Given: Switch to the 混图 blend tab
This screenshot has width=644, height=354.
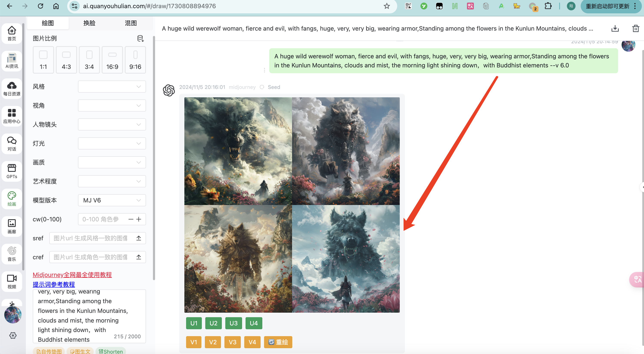Looking at the screenshot, I should coord(131,23).
